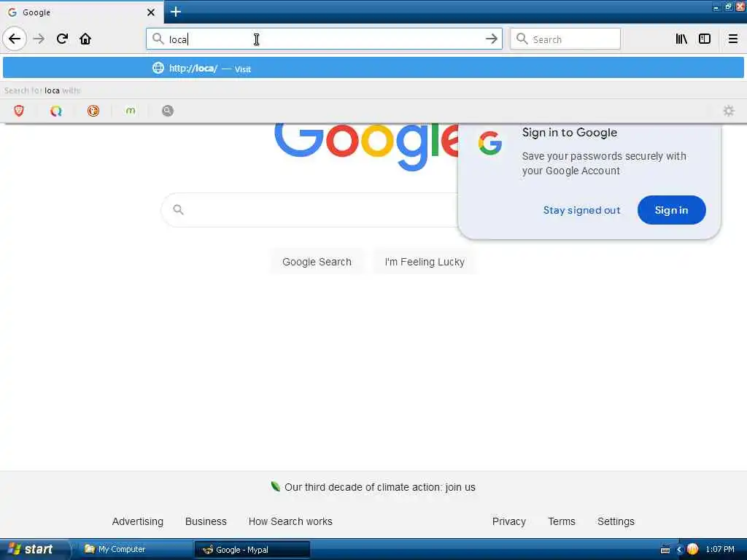Search loca with the DuckDuckGo icon

93,111
